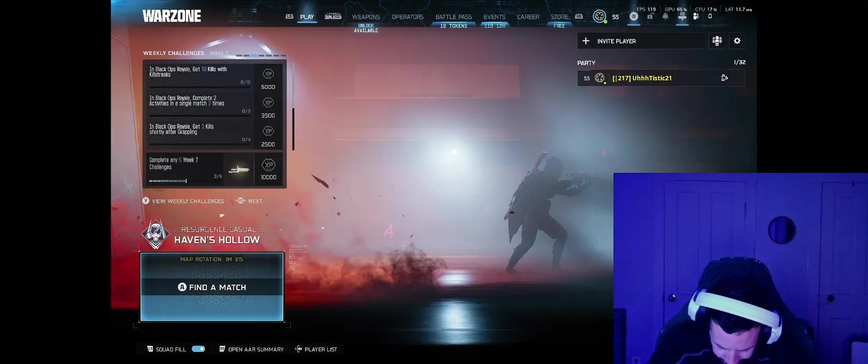The image size is (868, 364).
Task: Click the d-pad icon beside PLAYER LIST
Action: point(298,349)
